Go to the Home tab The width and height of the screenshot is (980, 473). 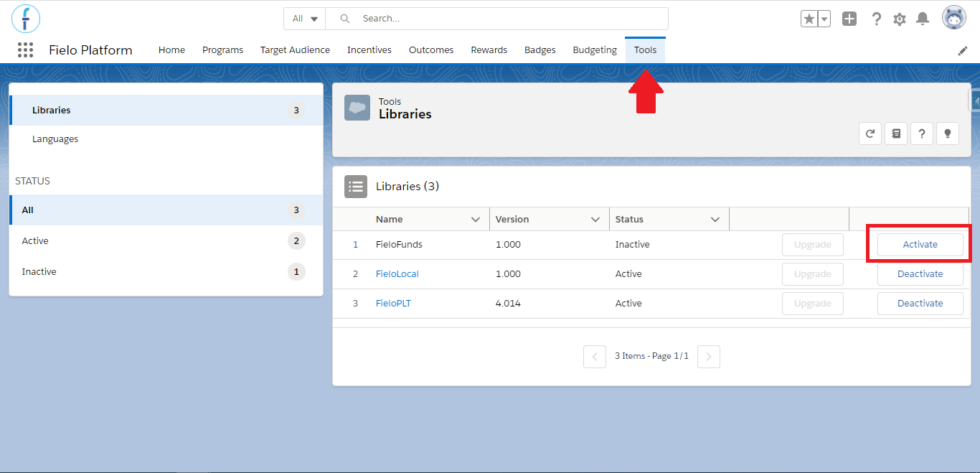pos(171,50)
